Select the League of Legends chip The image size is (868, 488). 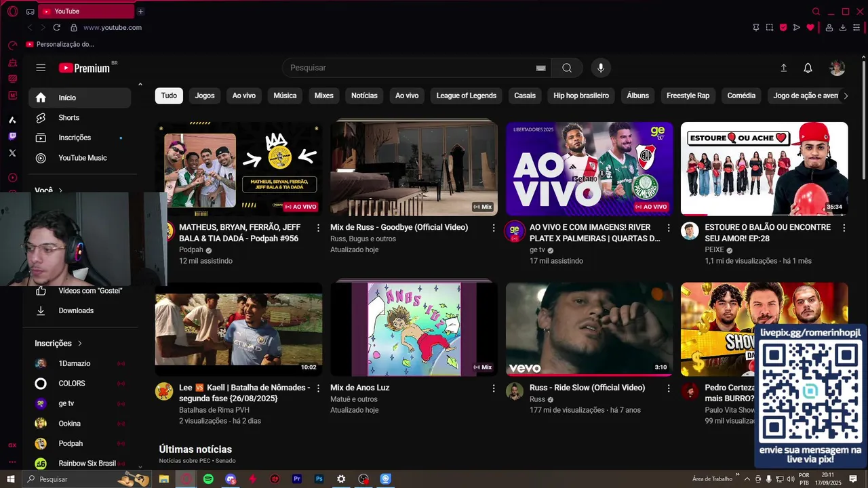click(467, 96)
